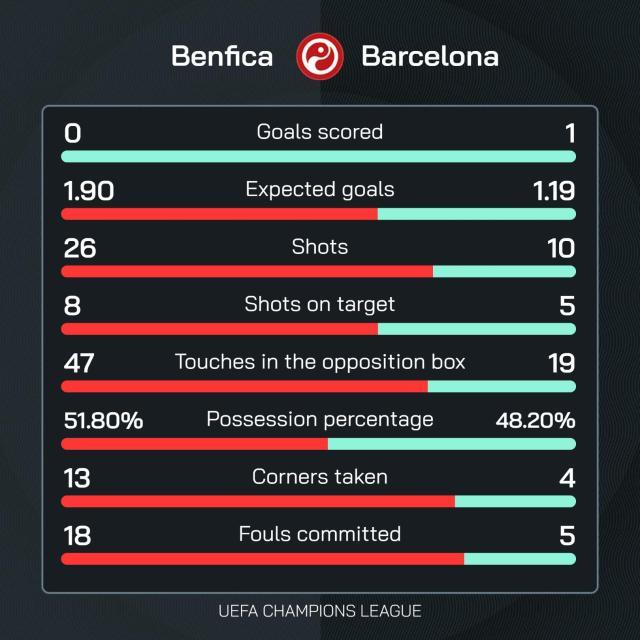Viewport: 640px width, 640px height.
Task: Click Benfica's 51.80% possession value
Action: coord(103,420)
